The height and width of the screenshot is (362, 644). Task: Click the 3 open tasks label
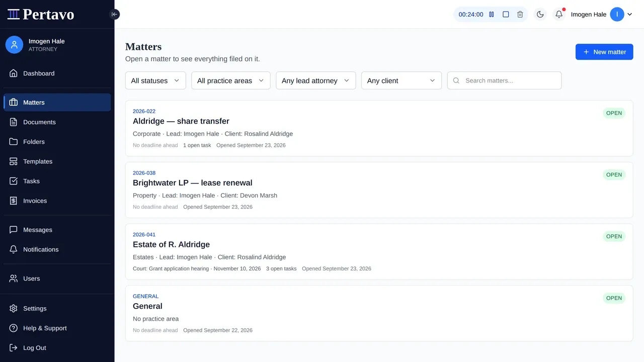pos(281,268)
